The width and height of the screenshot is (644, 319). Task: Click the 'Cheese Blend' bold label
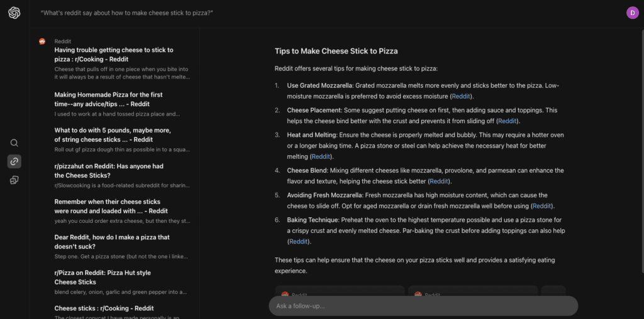click(308, 170)
